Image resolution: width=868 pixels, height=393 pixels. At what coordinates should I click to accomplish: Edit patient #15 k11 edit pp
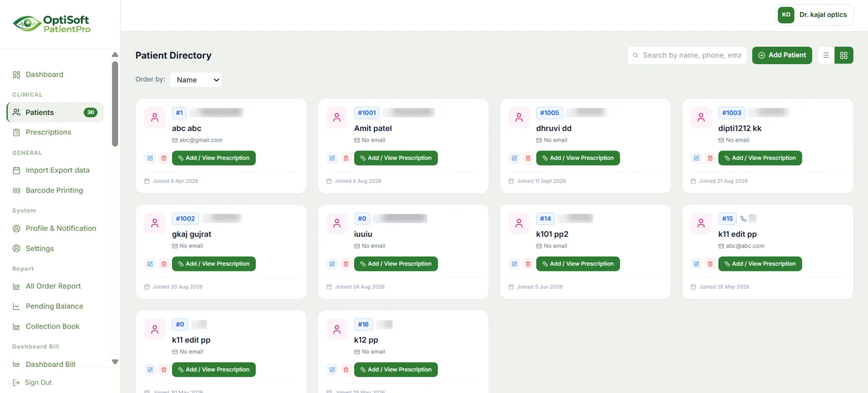[697, 264]
